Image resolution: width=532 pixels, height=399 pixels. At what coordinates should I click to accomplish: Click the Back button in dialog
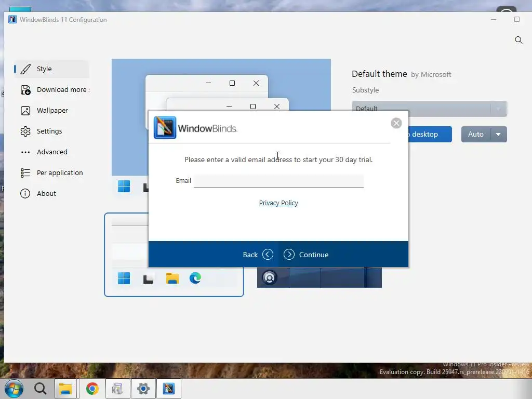pyautogui.click(x=258, y=255)
